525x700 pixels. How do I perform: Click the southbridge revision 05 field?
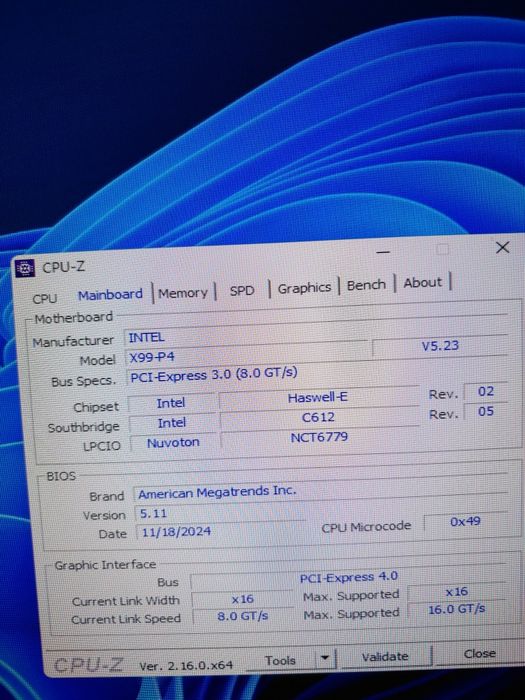[x=485, y=411]
